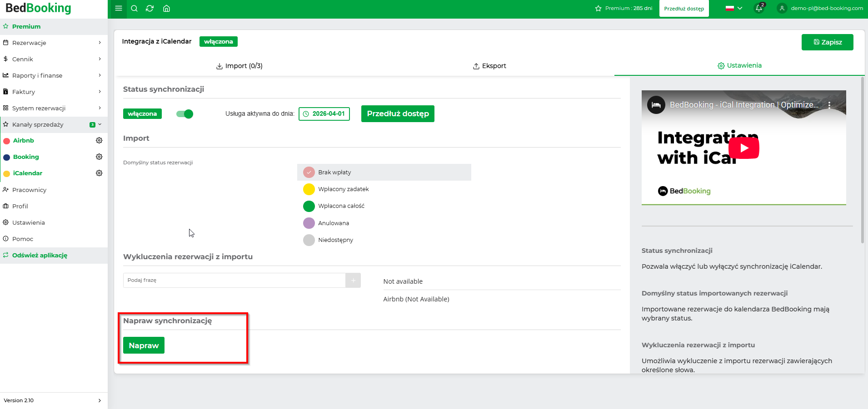Expand Raporty i finanse menu

pyautogui.click(x=54, y=75)
